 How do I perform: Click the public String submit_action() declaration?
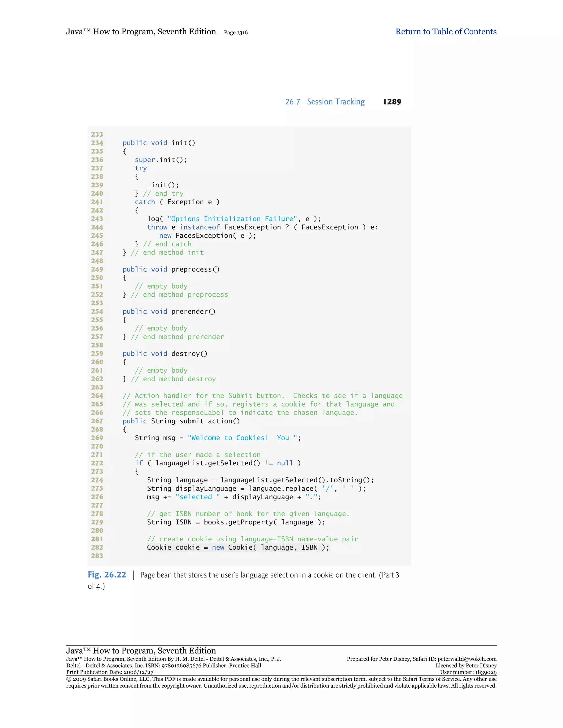[x=181, y=421]
